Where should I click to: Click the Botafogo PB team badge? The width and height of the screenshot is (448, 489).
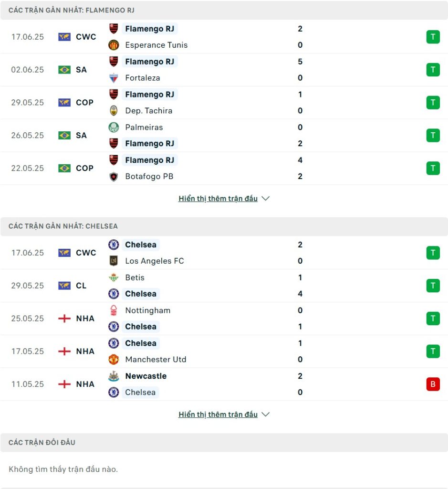[114, 177]
